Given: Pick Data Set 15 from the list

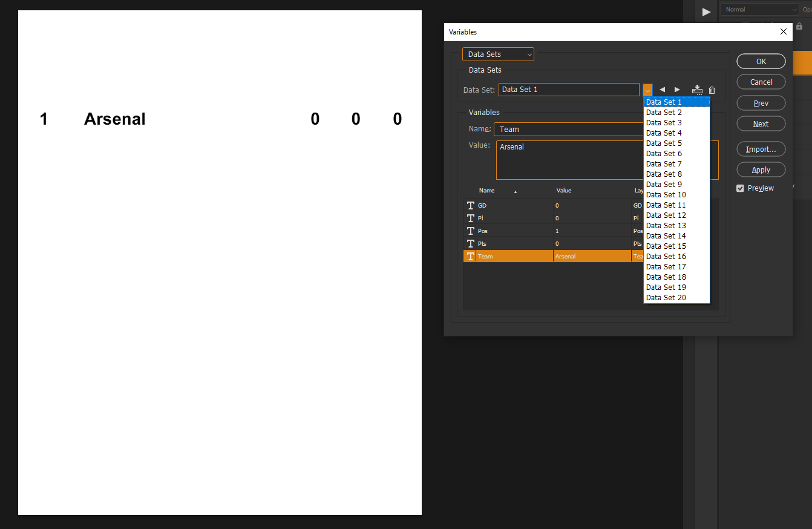Looking at the screenshot, I should click(x=676, y=246).
